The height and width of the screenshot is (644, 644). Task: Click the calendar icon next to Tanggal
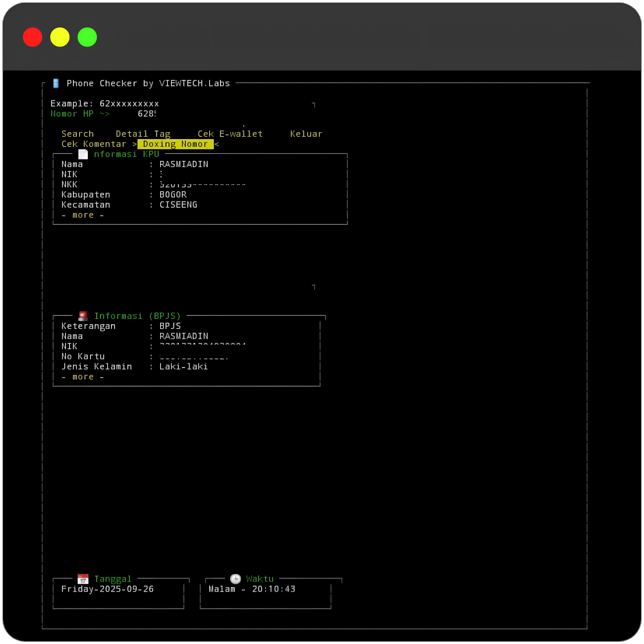point(83,579)
